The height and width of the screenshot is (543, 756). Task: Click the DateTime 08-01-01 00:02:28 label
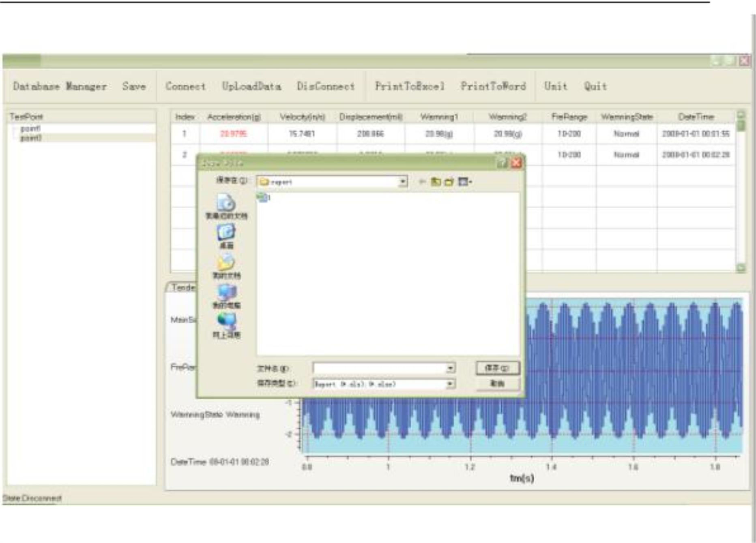click(x=219, y=462)
